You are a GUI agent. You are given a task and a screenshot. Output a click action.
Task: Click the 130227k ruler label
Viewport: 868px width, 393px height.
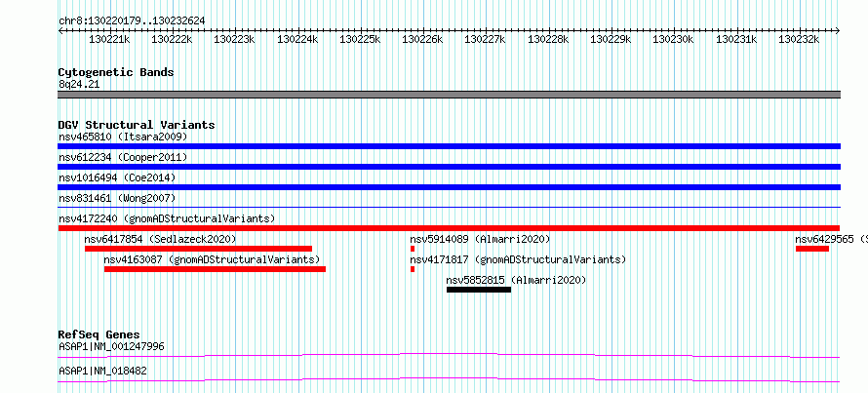485,40
